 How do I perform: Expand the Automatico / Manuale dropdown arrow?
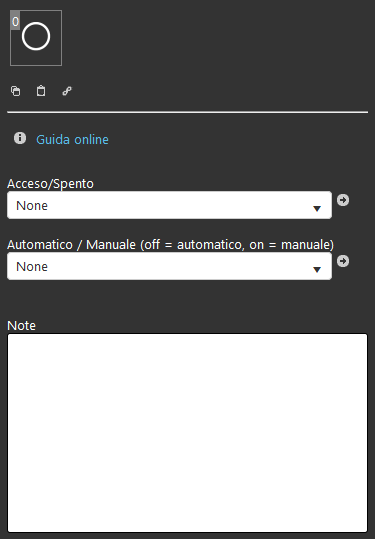tap(317, 270)
